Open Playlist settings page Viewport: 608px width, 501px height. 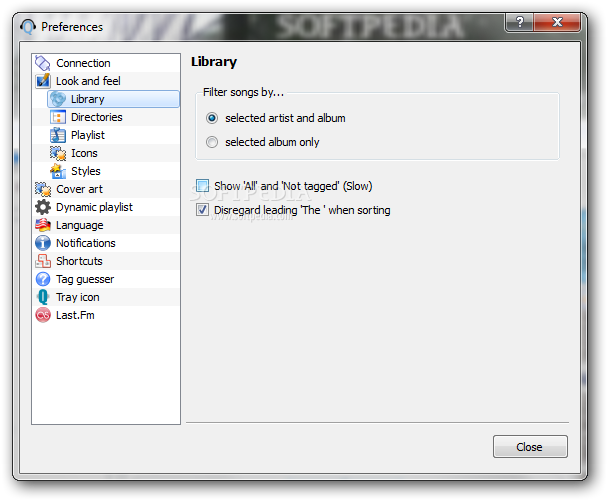click(113, 135)
